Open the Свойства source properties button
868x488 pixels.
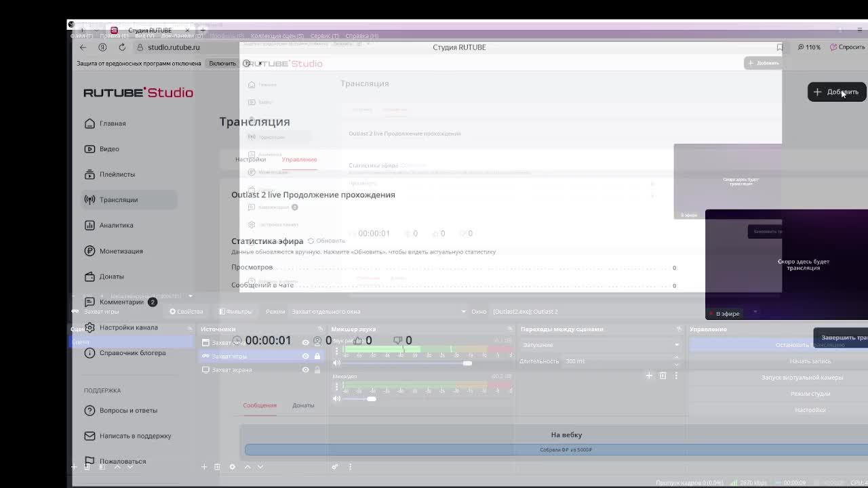click(x=186, y=312)
